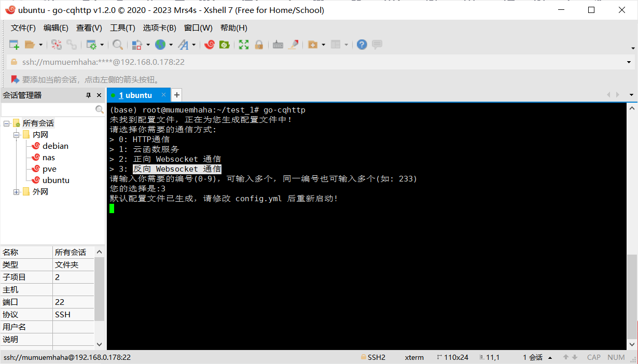Open Help via blue question mark icon
638x364 pixels.
(362, 45)
